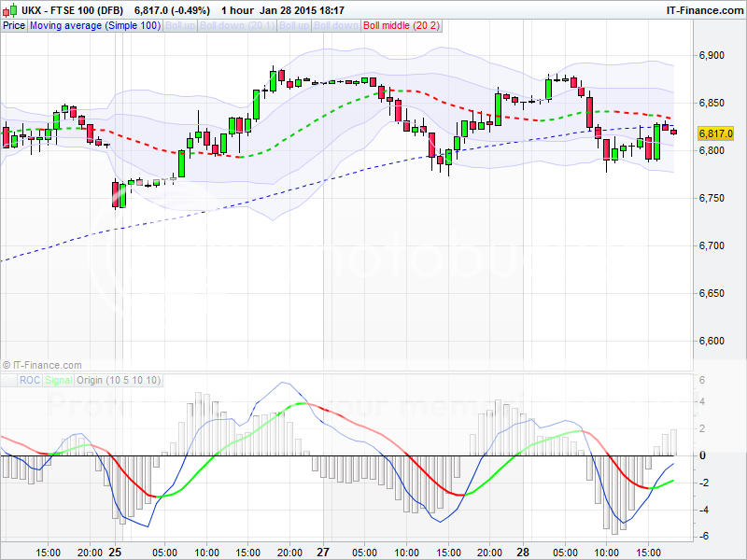Select the ROC indicator label
The width and height of the screenshot is (747, 560).
[x=31, y=380]
